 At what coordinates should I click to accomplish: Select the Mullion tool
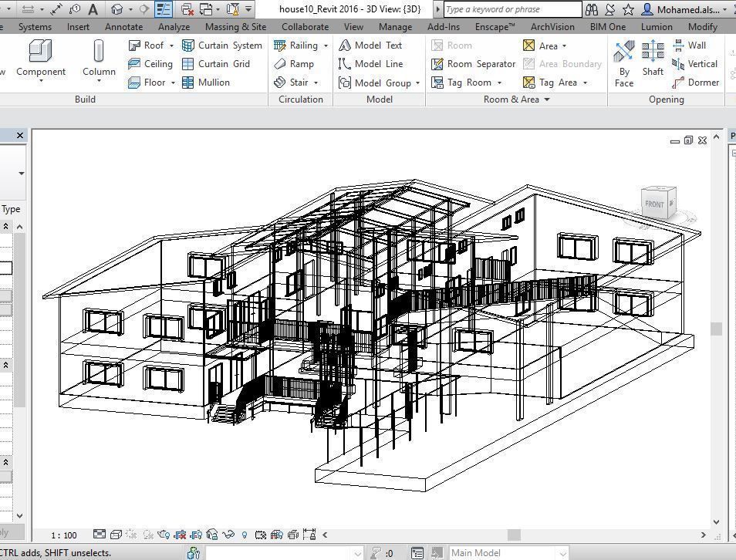click(x=206, y=83)
